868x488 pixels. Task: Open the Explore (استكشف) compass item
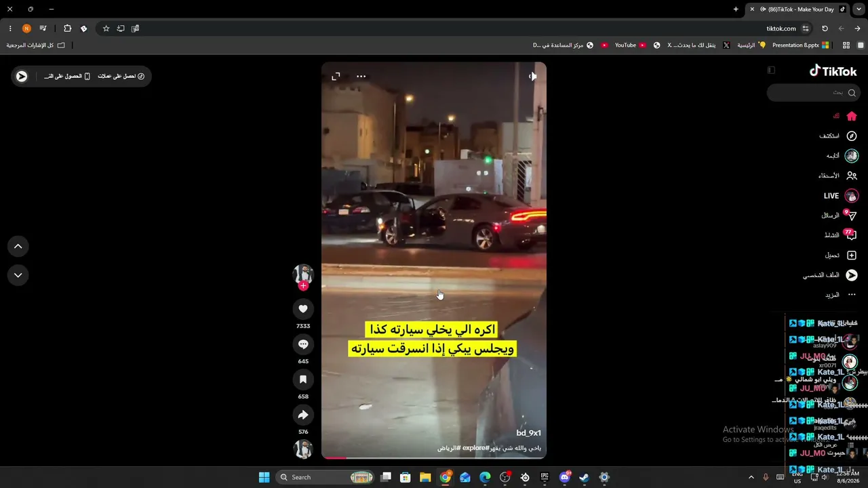(838, 136)
